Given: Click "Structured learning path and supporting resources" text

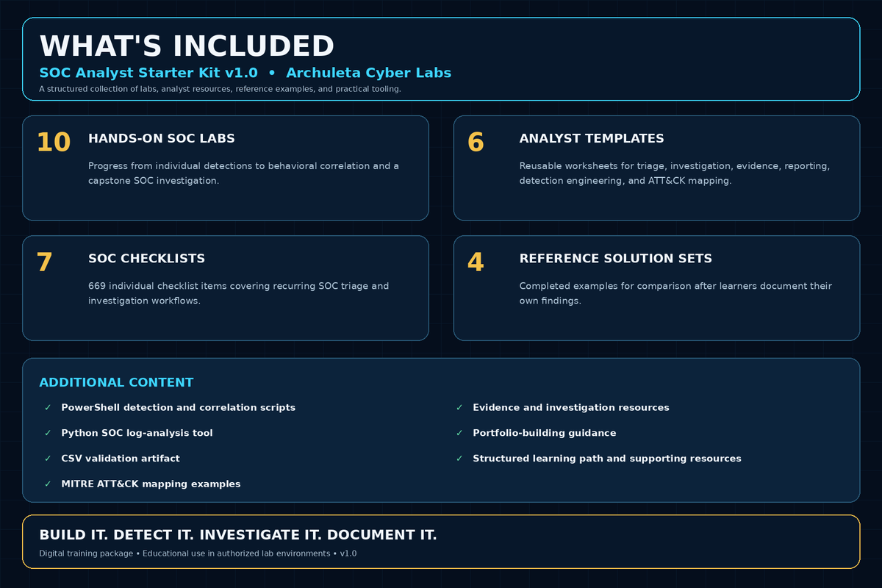Looking at the screenshot, I should tap(607, 458).
